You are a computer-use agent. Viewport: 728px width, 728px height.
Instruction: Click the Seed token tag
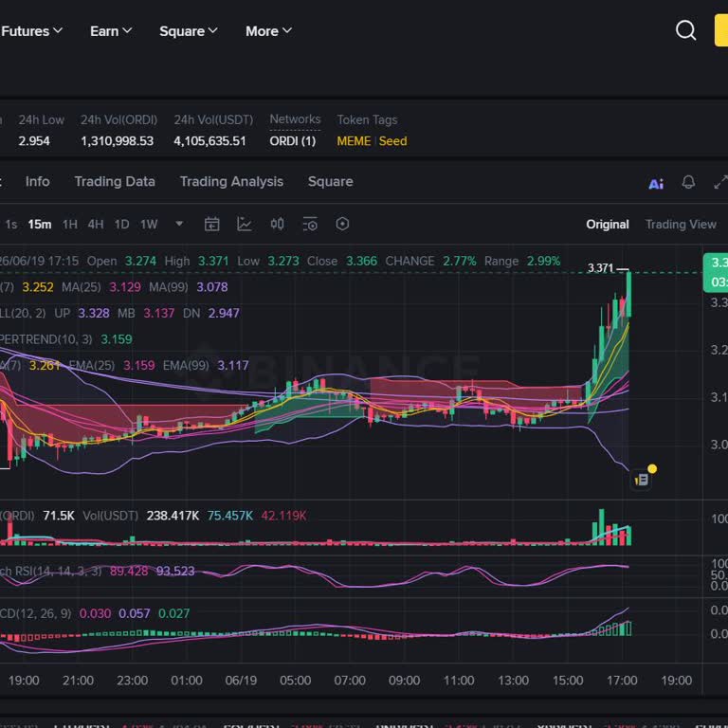(x=392, y=141)
